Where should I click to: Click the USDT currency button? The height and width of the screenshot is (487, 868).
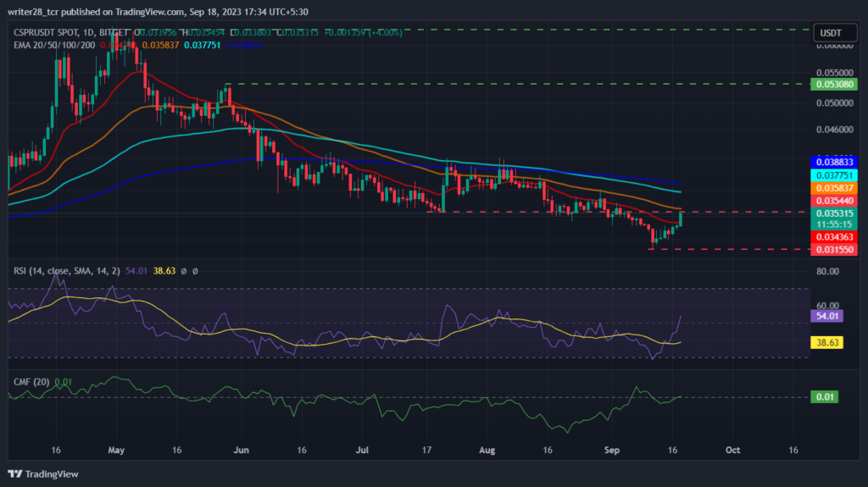point(835,33)
